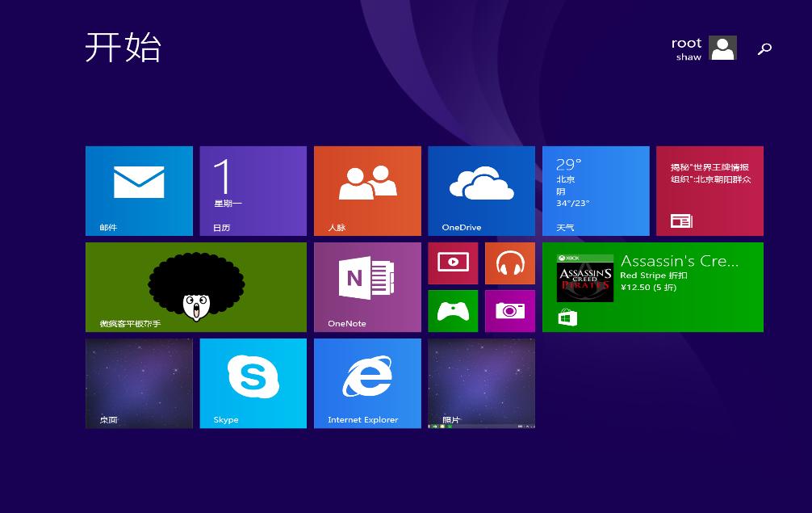Open the Weather tile showing 北京 29°
This screenshot has width=812, height=513.
tap(596, 191)
